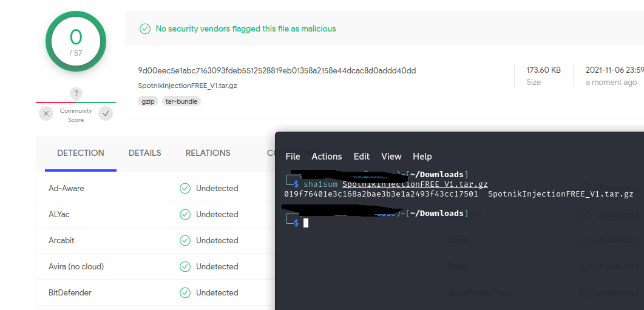Click the Avira undetected check icon
This screenshot has width=644, height=310.
click(185, 266)
